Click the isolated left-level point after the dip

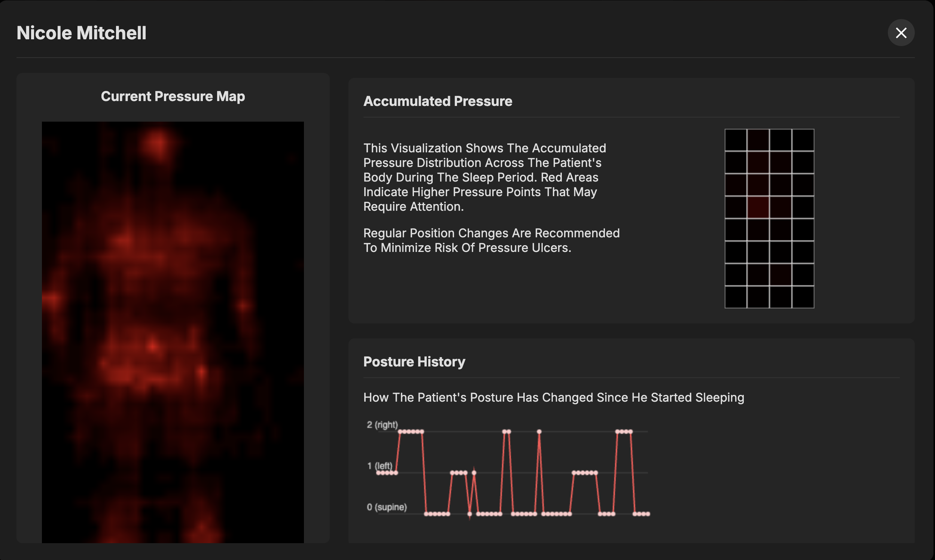(474, 473)
